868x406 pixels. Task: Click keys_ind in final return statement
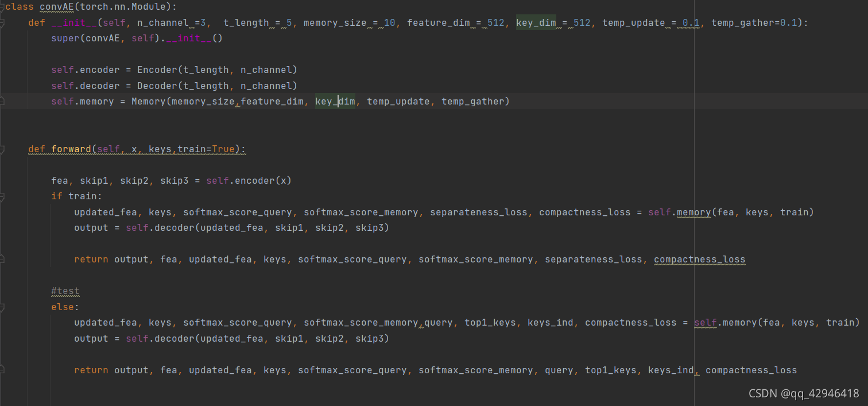671,370
